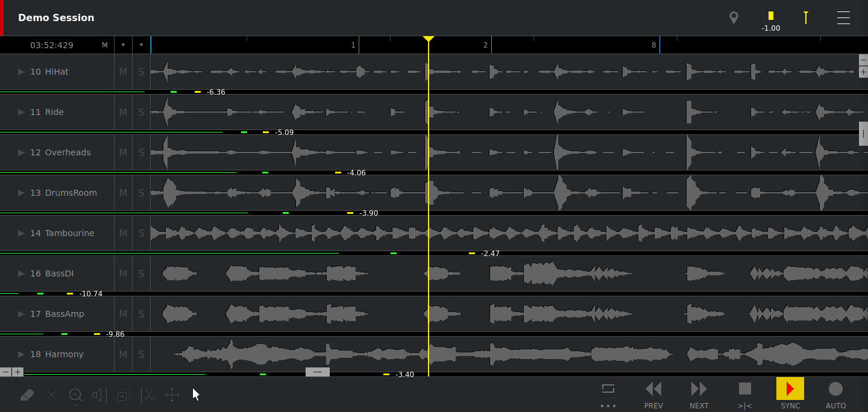The height and width of the screenshot is (412, 868).
Task: Jump to NEXT marker
Action: 699,395
